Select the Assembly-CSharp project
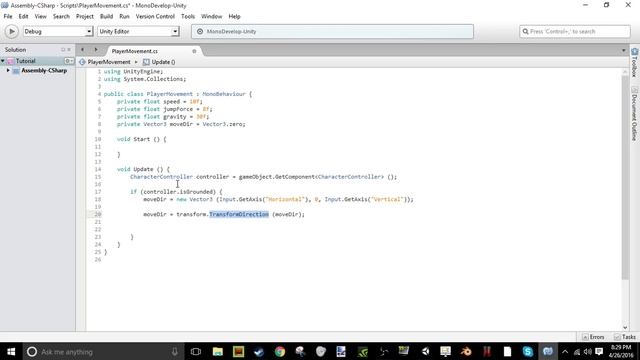Image resolution: width=640 pixels, height=360 pixels. 44,71
